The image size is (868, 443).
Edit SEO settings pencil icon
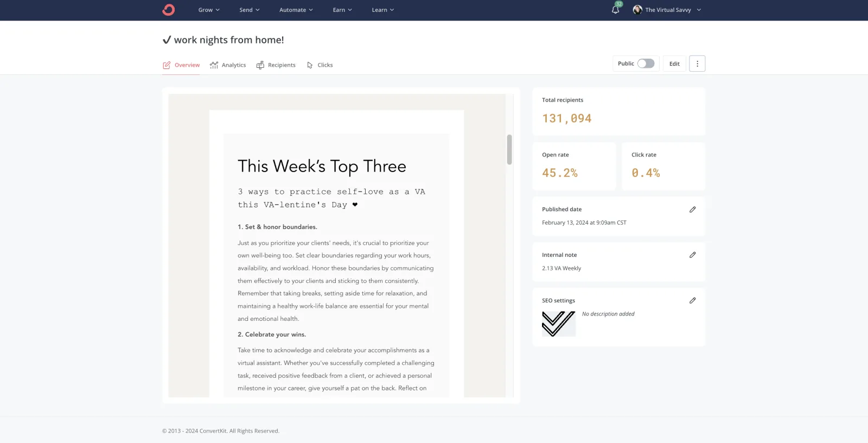coord(692,301)
